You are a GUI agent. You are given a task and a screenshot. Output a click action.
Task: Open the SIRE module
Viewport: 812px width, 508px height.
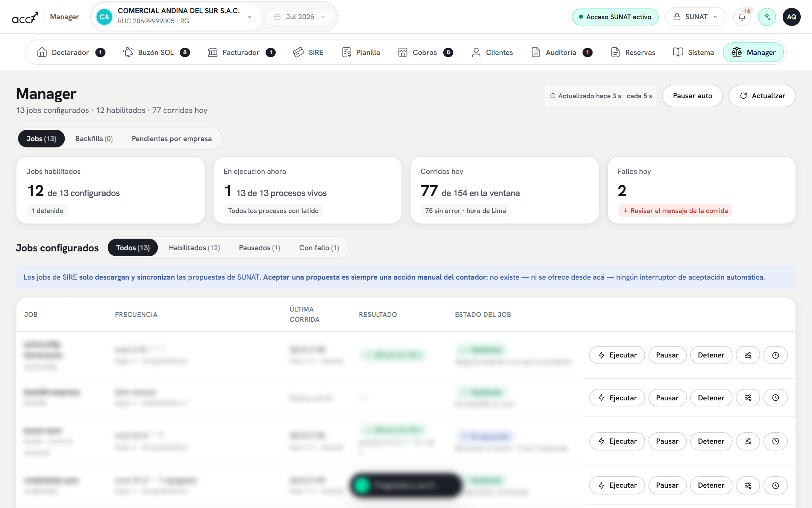point(308,52)
